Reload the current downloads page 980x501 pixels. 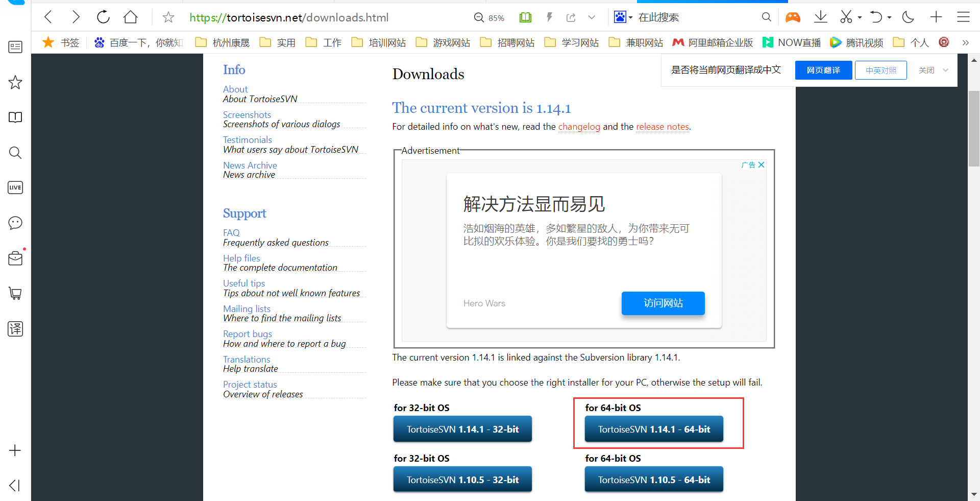coord(103,17)
